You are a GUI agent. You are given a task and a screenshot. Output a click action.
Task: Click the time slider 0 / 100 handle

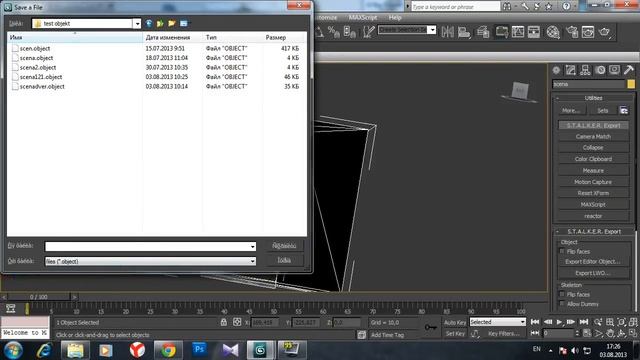point(38,297)
